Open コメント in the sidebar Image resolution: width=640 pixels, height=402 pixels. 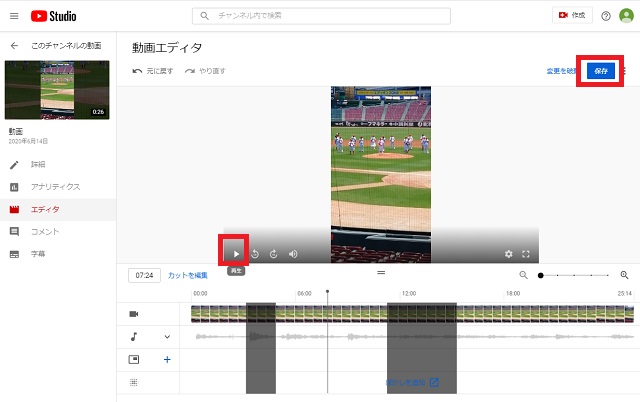pos(45,232)
